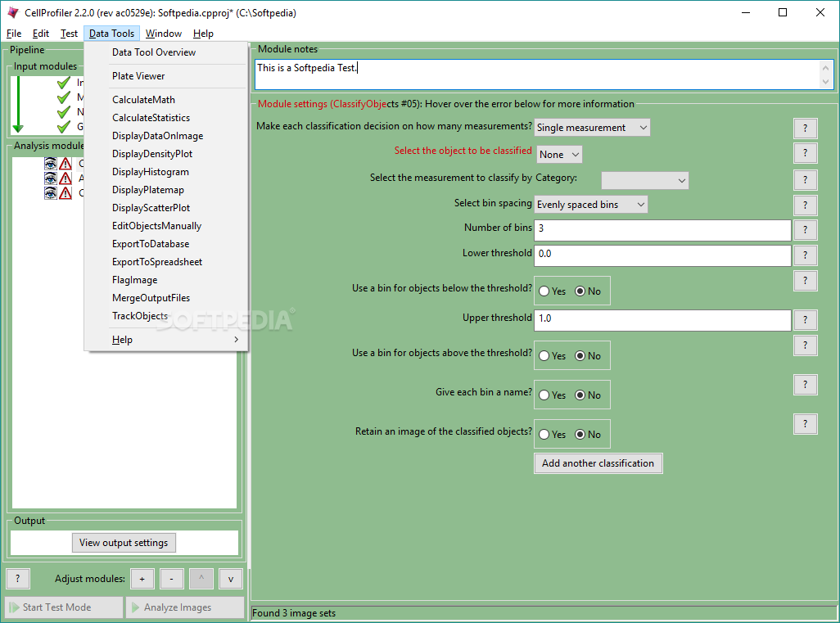Click warning triangle of bottom analysis module
Screen dimensions: 840x623
click(x=65, y=192)
